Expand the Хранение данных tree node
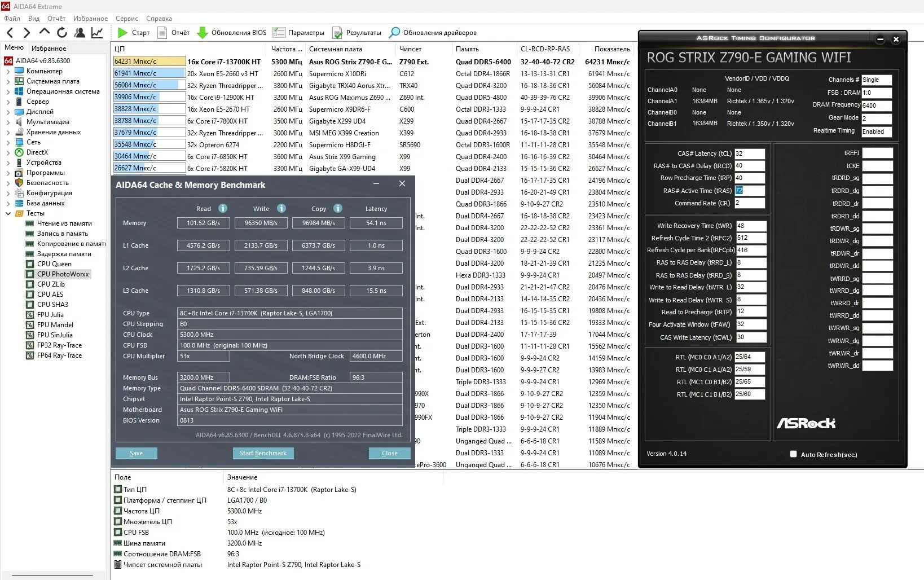 click(8, 132)
